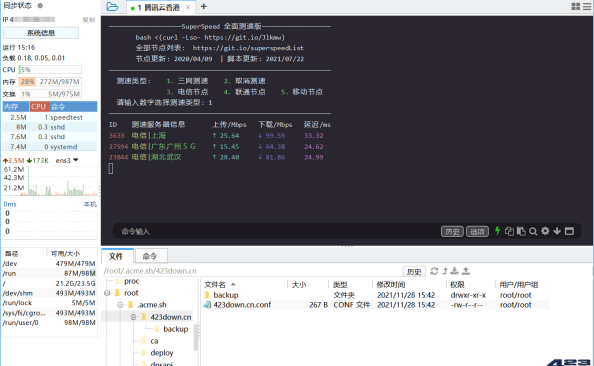Go up to the parent directory

click(445, 271)
